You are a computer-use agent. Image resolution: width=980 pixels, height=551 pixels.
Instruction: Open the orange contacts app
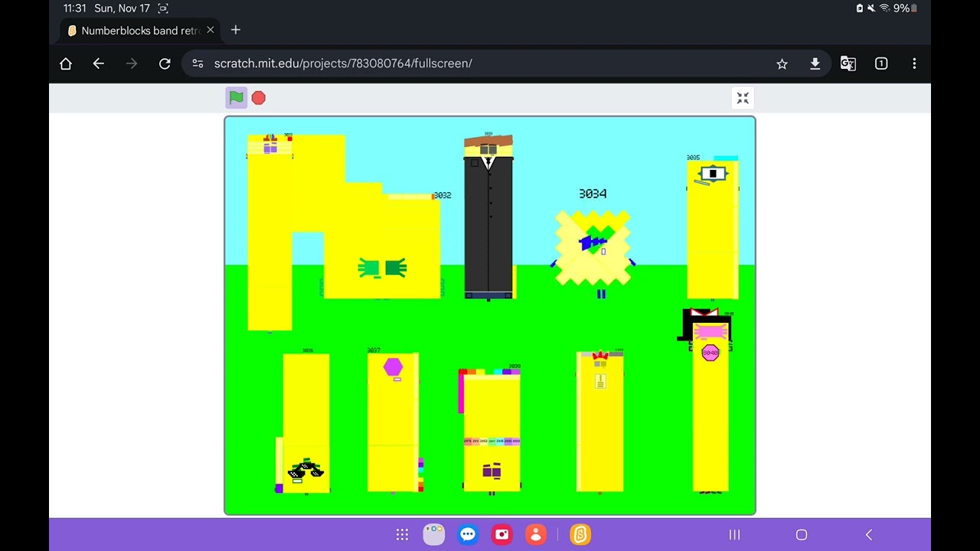coord(536,535)
